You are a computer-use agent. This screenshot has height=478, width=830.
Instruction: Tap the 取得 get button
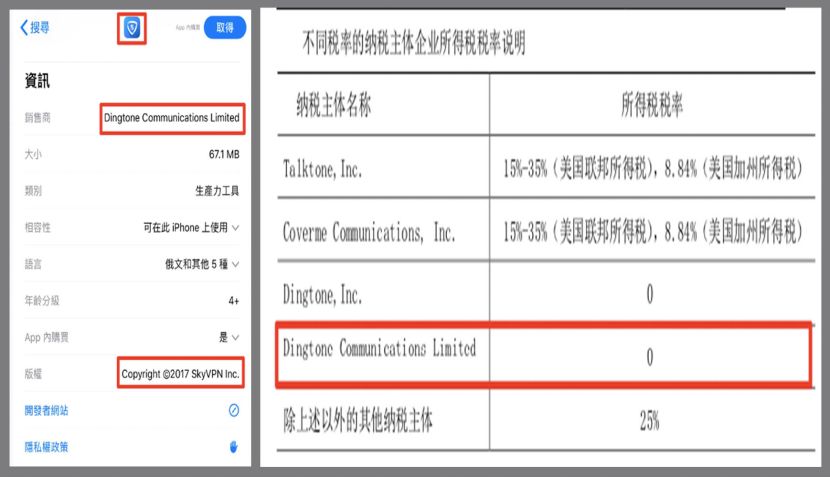[x=225, y=28]
